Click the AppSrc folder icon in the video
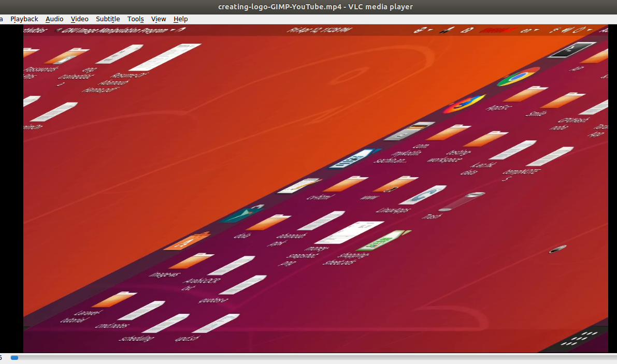Viewport: 617px width, 364px height. click(x=526, y=94)
